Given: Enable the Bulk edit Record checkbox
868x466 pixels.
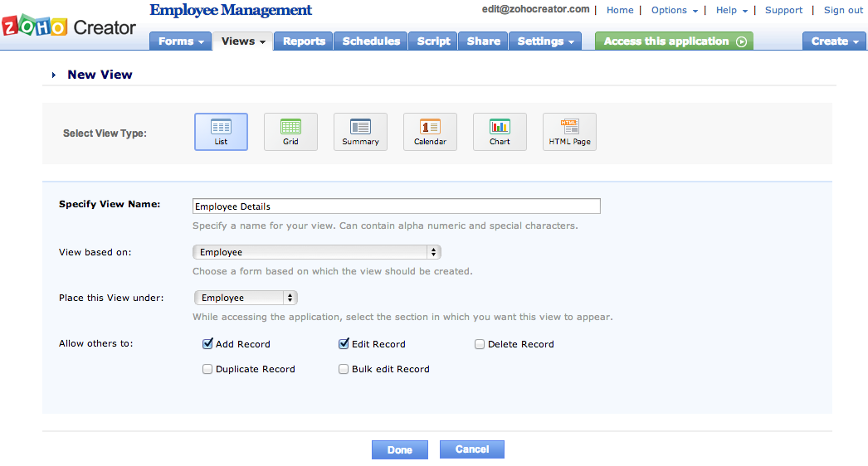Looking at the screenshot, I should pos(344,369).
